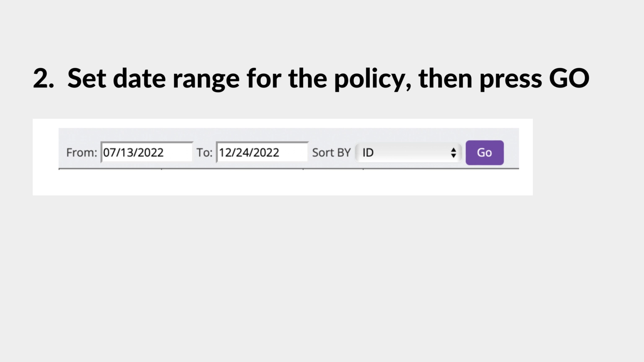Click the divider line under the filter bar

(x=288, y=168)
